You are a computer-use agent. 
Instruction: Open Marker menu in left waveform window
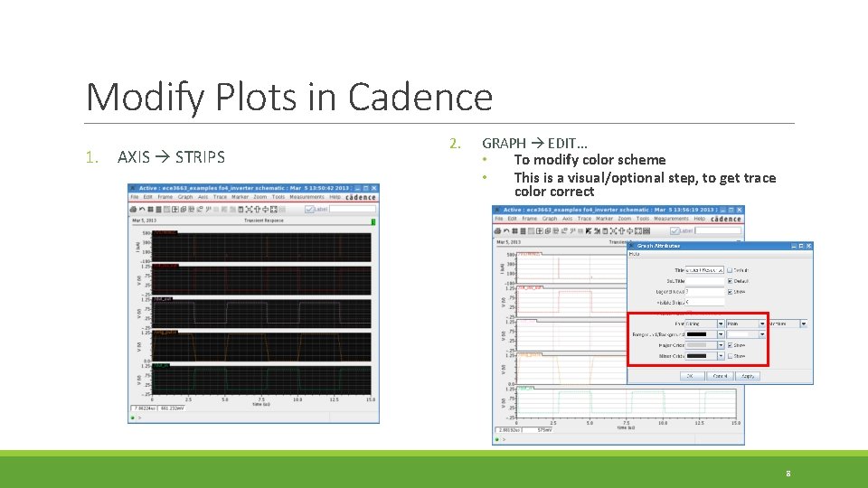pos(240,197)
